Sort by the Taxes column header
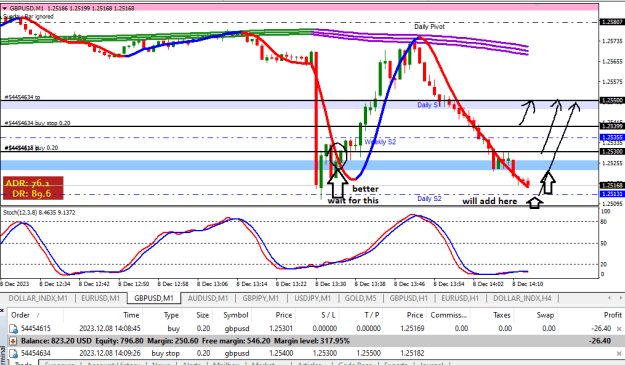Screen dimensions: 625x365 click(501, 315)
